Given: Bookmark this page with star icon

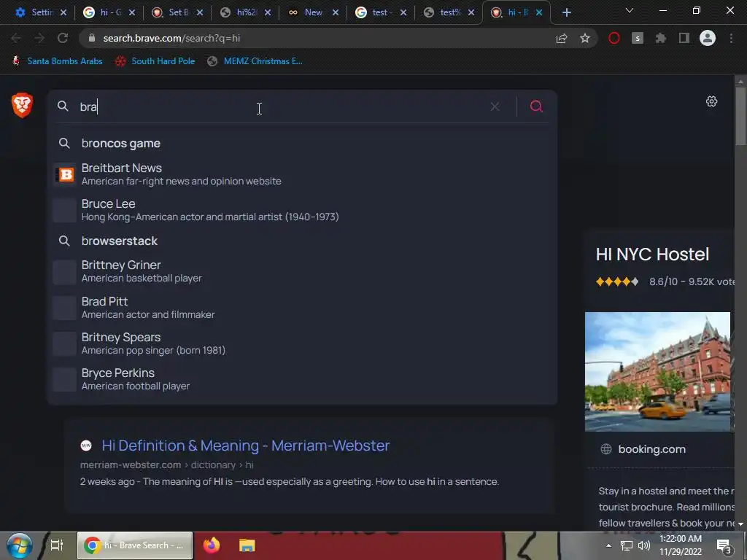Looking at the screenshot, I should (584, 38).
